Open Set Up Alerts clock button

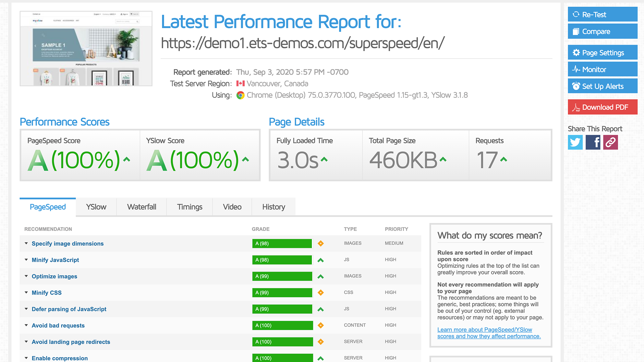602,86
